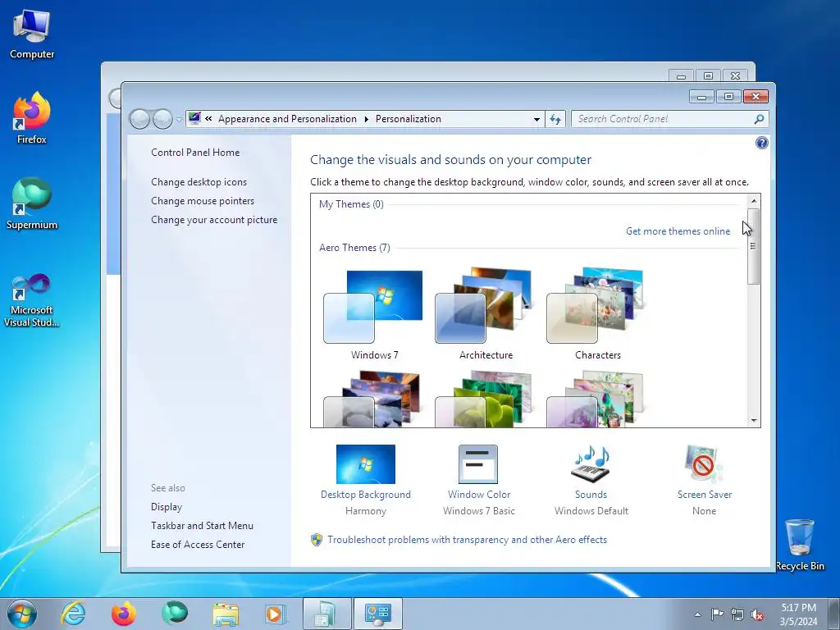Screen dimensions: 840x630
Task: Apply the Architecture theme
Action: click(486, 315)
